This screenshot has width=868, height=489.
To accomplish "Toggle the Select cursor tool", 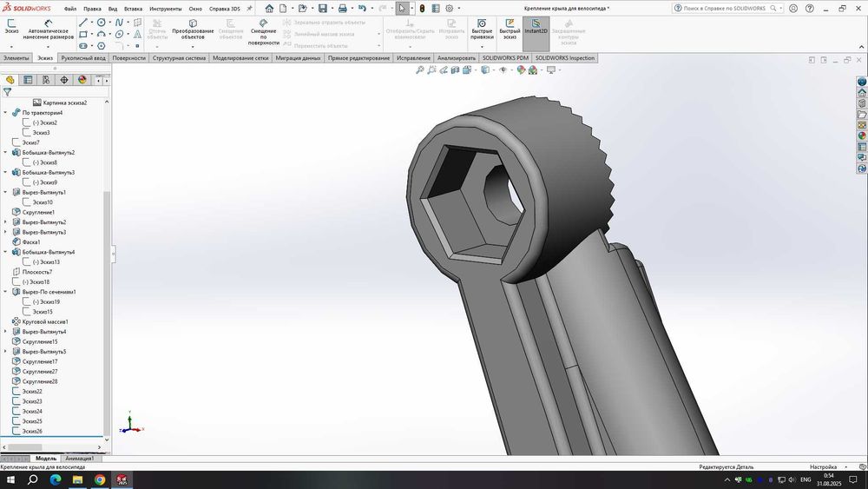I will pyautogui.click(x=402, y=9).
